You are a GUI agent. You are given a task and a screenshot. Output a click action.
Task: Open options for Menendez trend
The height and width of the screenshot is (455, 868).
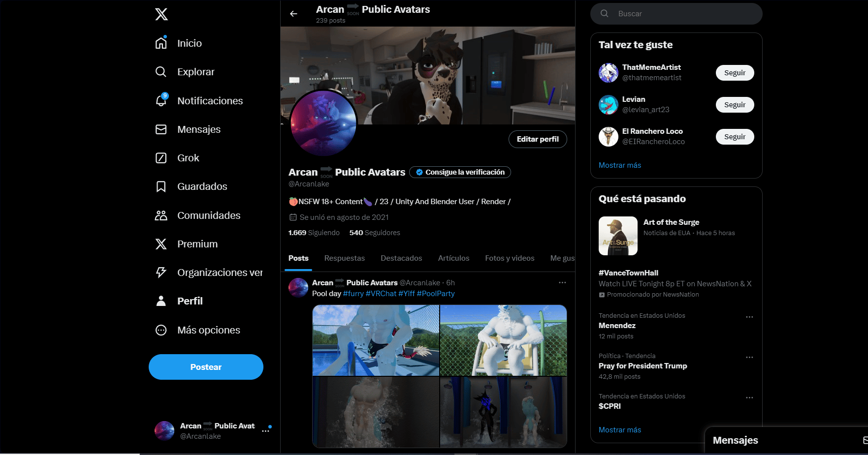[x=749, y=317]
